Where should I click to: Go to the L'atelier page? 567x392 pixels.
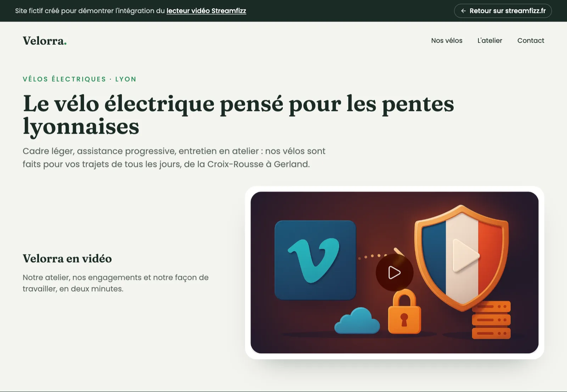tap(490, 40)
